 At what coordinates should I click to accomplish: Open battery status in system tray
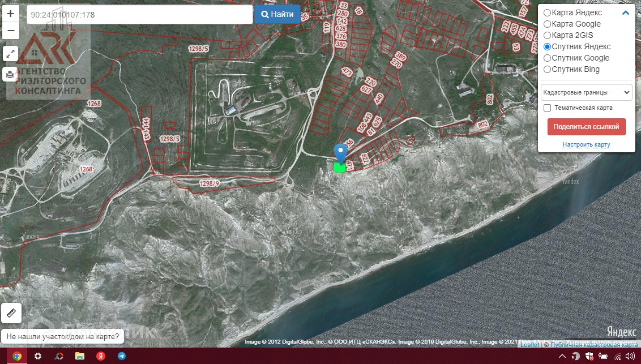[x=602, y=356]
